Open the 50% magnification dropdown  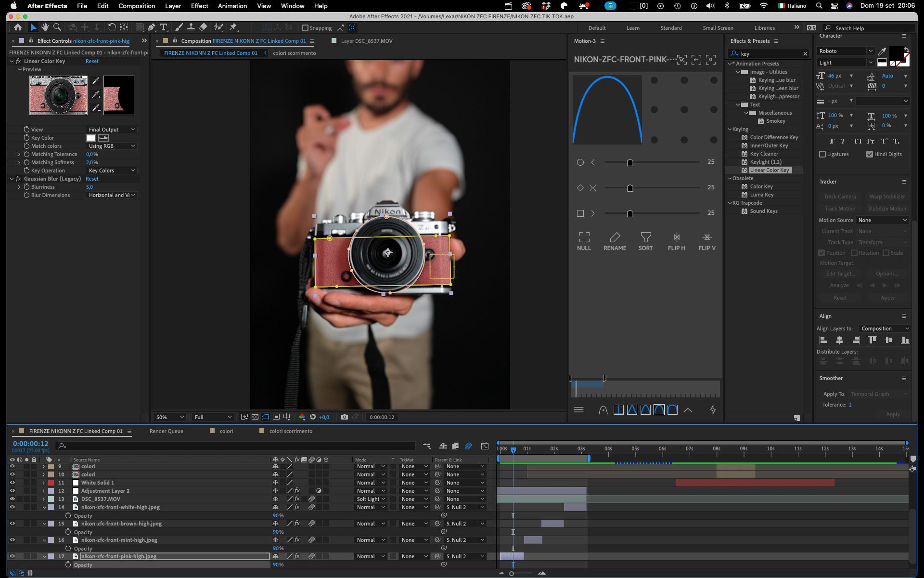(x=169, y=417)
